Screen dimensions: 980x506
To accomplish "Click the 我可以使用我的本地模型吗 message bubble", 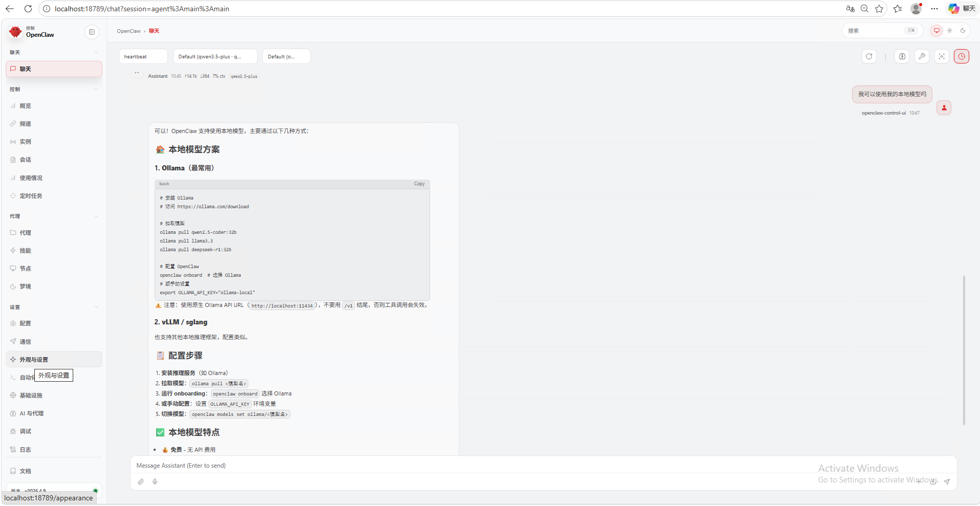I will (892, 94).
